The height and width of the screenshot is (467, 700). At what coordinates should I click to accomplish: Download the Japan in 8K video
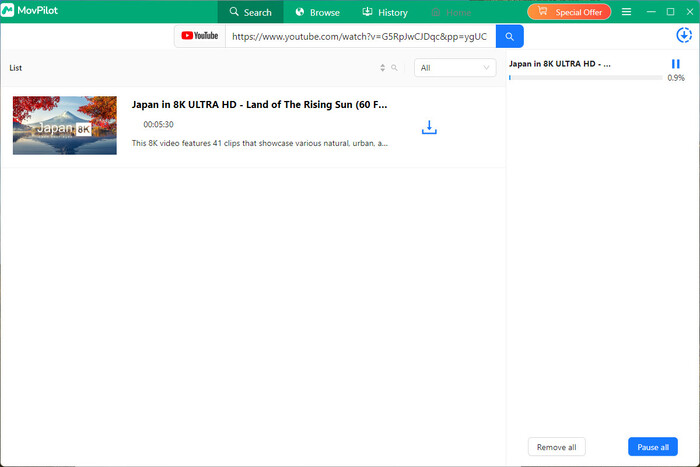[x=429, y=127]
